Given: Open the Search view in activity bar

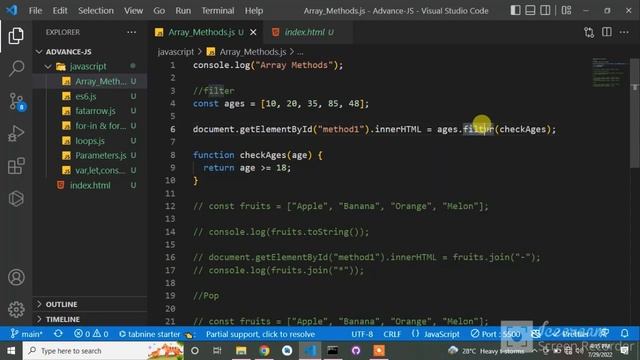Looking at the screenshot, I should coord(16,68).
